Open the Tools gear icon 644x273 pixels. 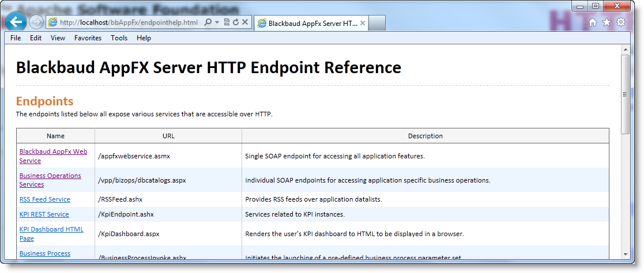(621, 22)
